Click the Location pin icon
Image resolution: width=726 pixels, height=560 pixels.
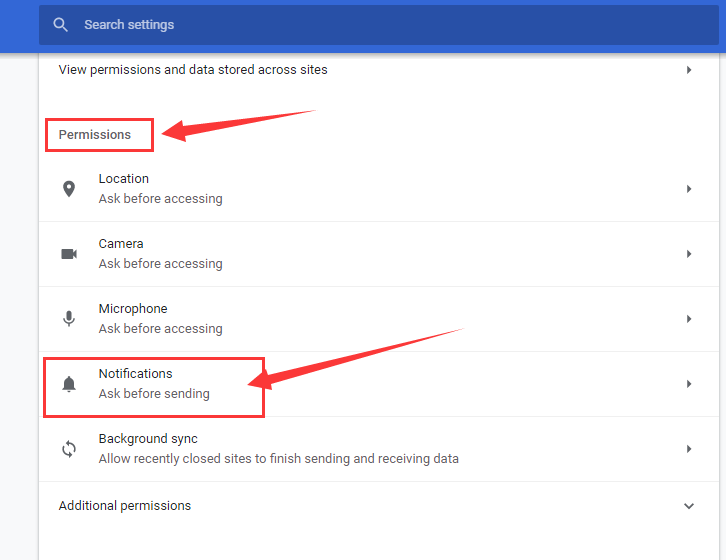coord(69,189)
